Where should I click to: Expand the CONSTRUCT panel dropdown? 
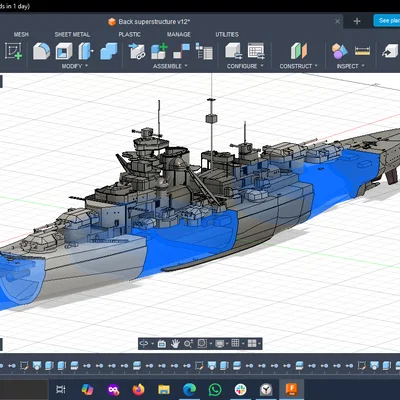pos(316,66)
